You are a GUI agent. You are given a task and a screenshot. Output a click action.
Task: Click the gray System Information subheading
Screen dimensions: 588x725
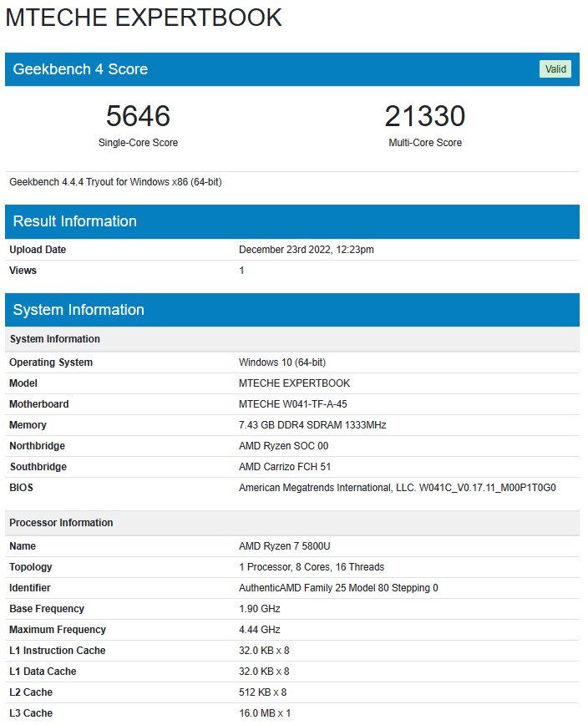[x=54, y=339]
